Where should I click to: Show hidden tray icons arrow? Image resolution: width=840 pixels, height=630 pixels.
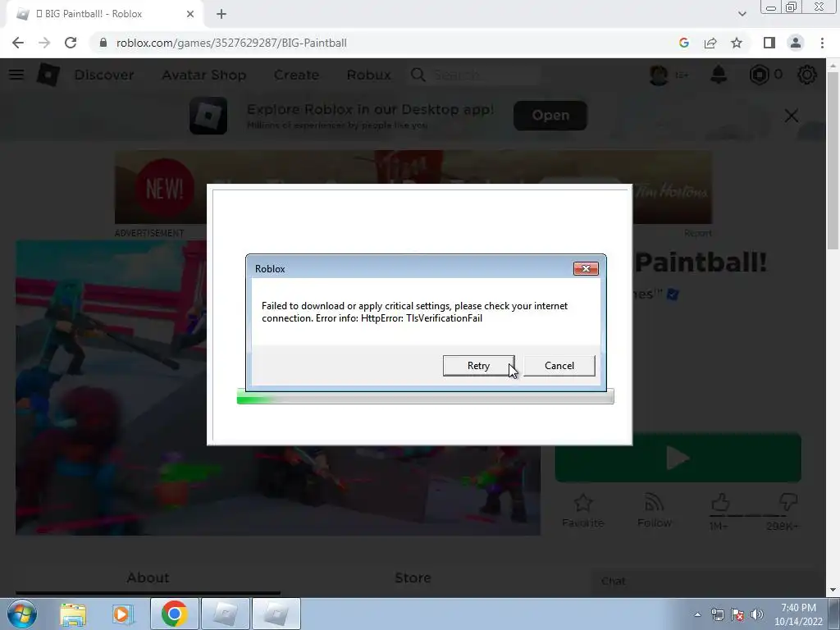[x=697, y=614]
